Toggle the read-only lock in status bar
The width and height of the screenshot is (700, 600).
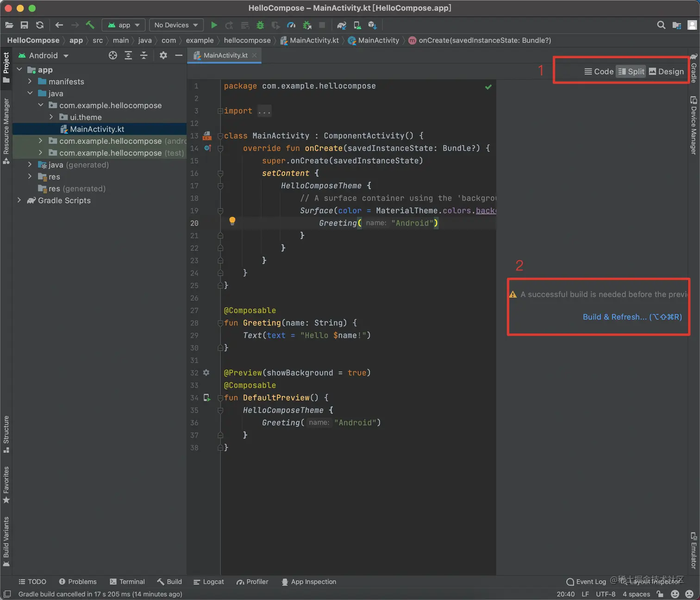(x=660, y=594)
